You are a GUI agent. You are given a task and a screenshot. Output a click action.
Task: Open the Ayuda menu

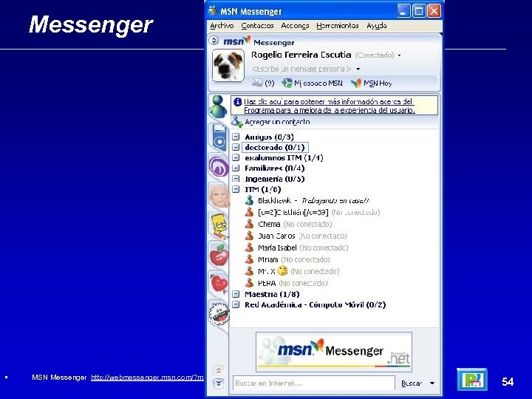tap(376, 26)
